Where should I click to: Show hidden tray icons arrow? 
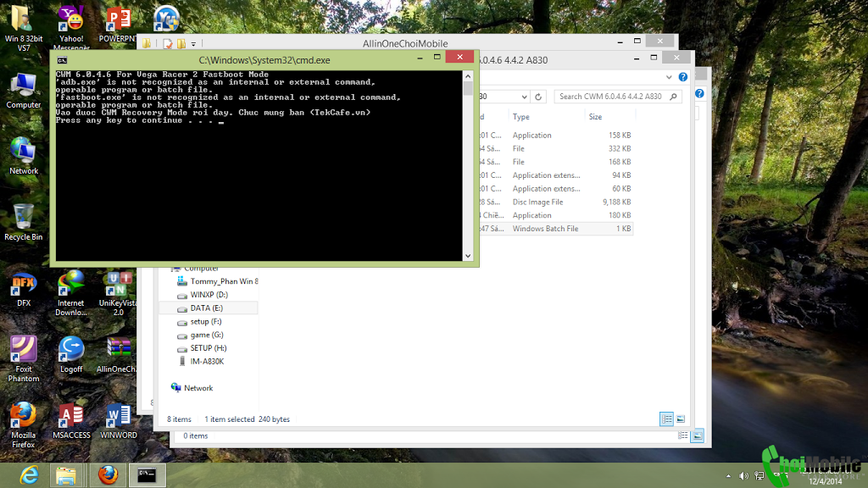tap(728, 476)
